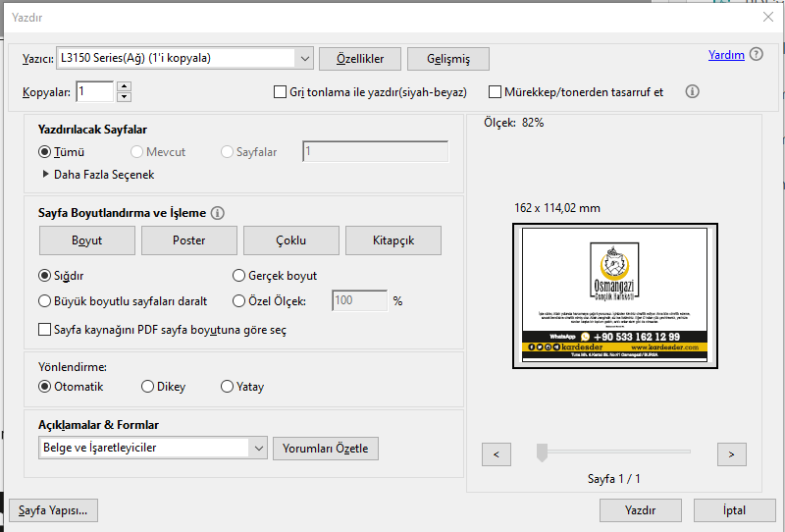This screenshot has width=785, height=532.
Task: Decrease copies with the down stepper arrow
Action: 125,97
